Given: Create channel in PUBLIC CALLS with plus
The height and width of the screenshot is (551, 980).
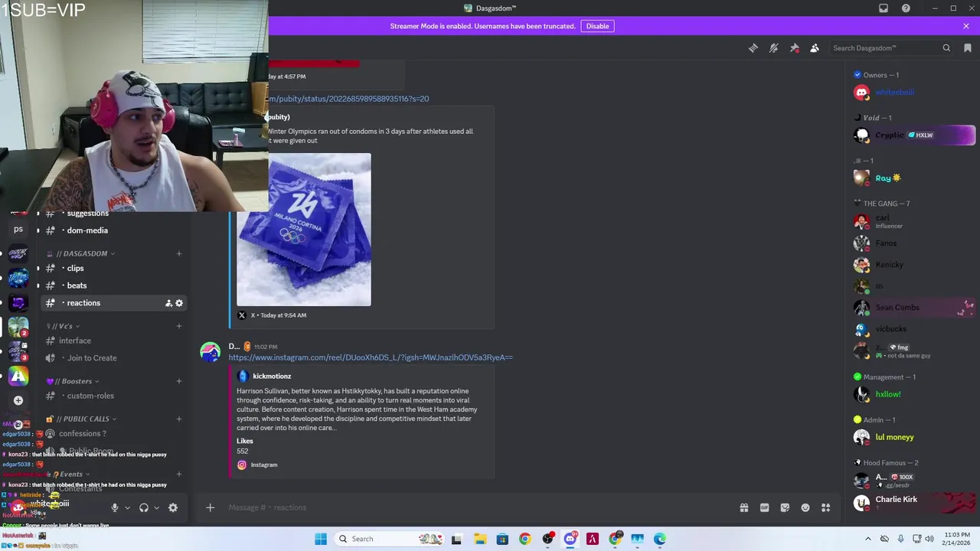Looking at the screenshot, I should coord(179,419).
